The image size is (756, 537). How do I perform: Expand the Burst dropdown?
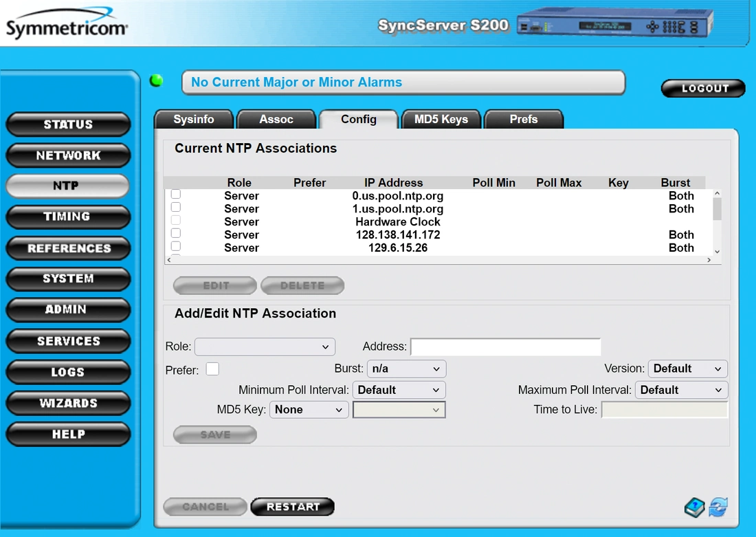406,369
